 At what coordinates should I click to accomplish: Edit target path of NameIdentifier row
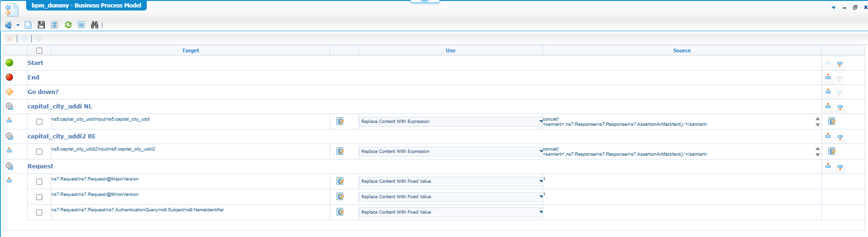coord(340,212)
